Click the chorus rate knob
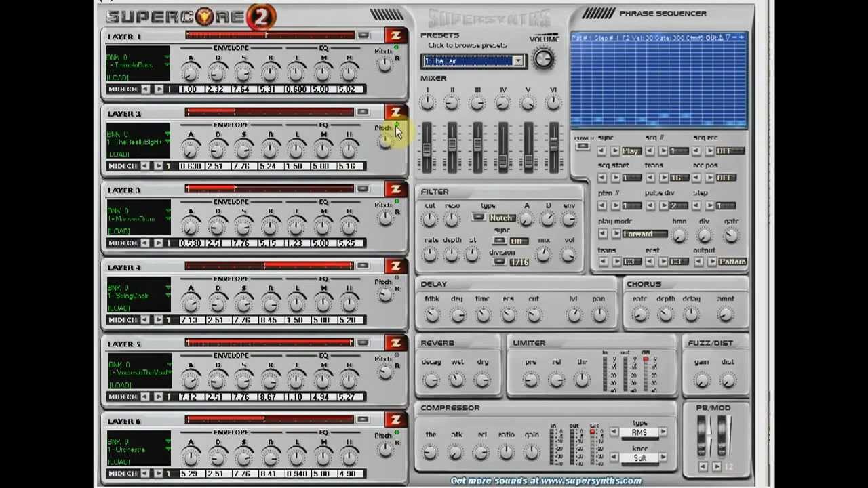The image size is (868, 488). [639, 314]
